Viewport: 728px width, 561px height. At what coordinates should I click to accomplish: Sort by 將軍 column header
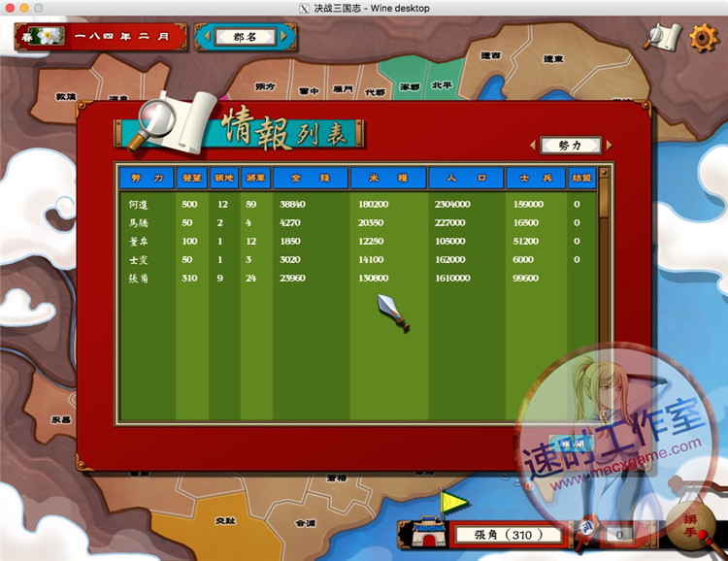point(256,178)
